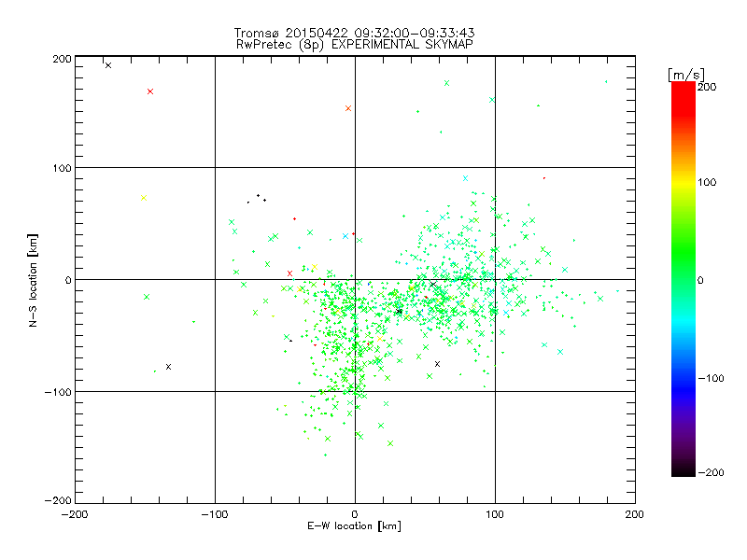Click colorbar tick label -100
The width and height of the screenshot is (747, 560).
[x=711, y=378]
